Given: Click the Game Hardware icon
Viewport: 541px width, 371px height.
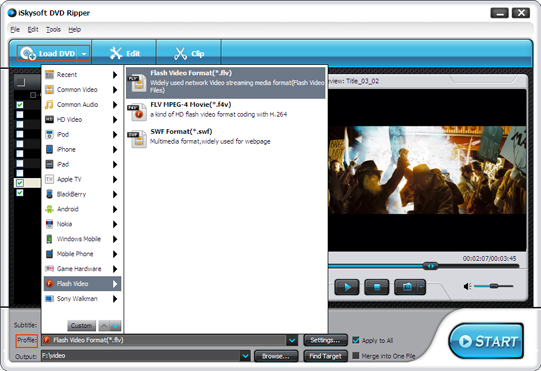Looking at the screenshot, I should [x=49, y=269].
